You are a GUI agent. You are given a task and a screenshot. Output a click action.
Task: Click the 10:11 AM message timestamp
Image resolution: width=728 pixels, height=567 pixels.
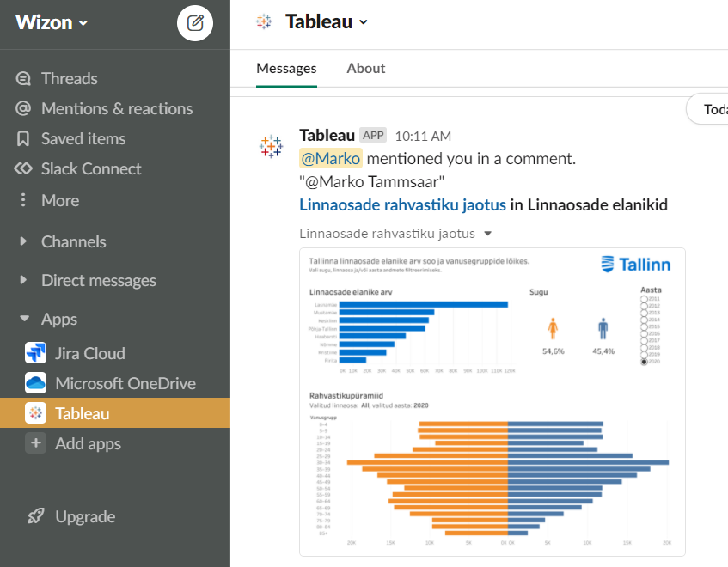coord(423,136)
